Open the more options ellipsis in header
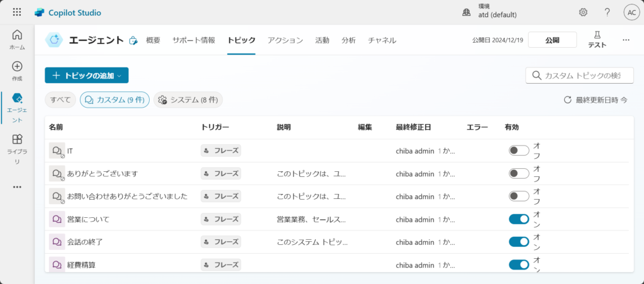Viewport: 644px width, 284px height. tap(626, 40)
